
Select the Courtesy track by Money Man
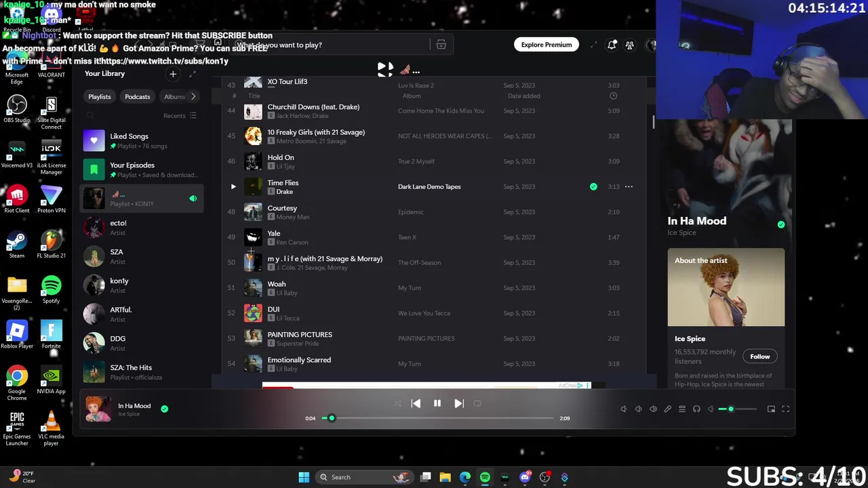pos(434,212)
